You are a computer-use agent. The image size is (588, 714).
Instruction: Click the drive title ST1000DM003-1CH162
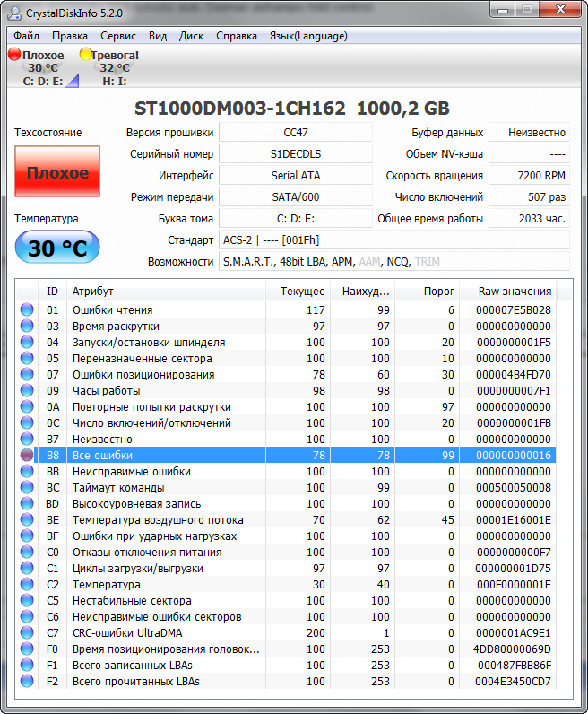240,109
